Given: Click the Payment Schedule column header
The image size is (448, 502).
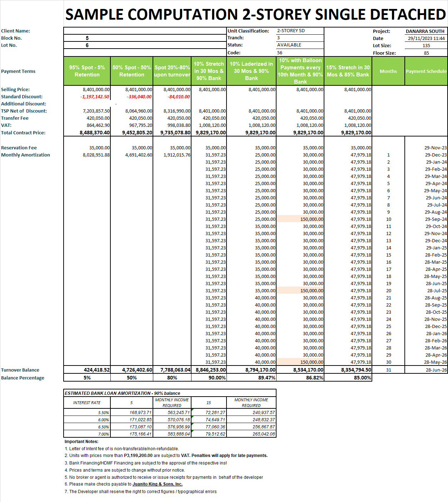Looking at the screenshot, I should click(x=426, y=71).
